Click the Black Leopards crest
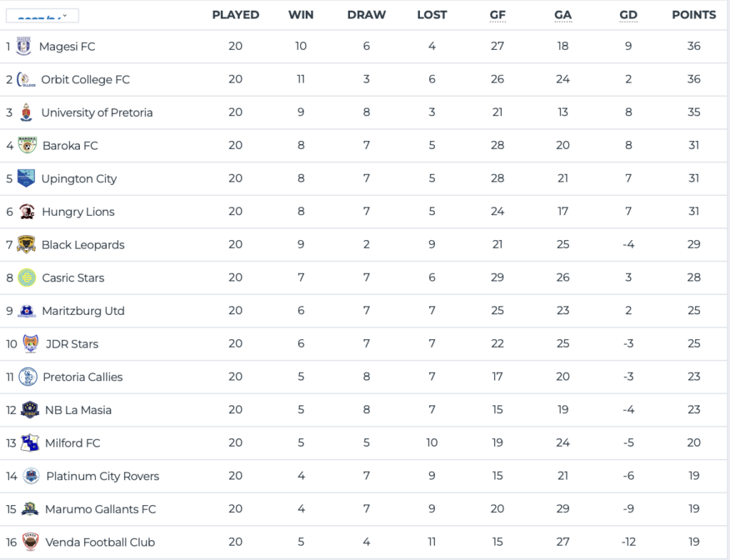The height and width of the screenshot is (560, 730). (26, 244)
